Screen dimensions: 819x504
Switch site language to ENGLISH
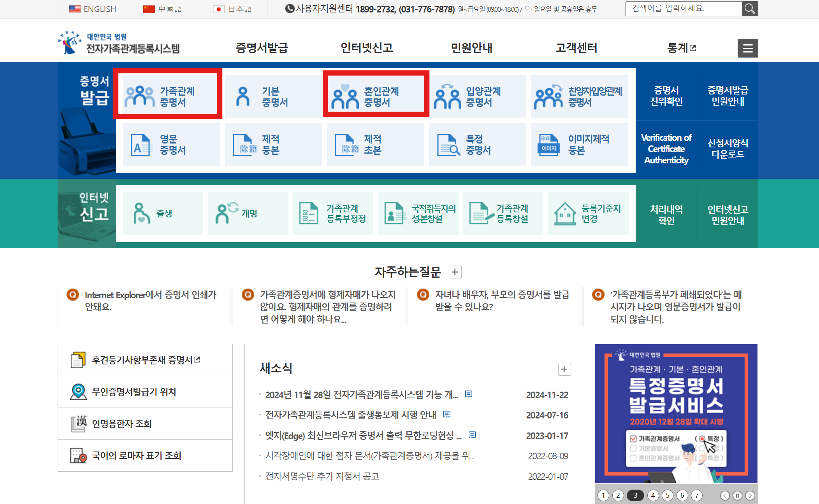[x=93, y=9]
